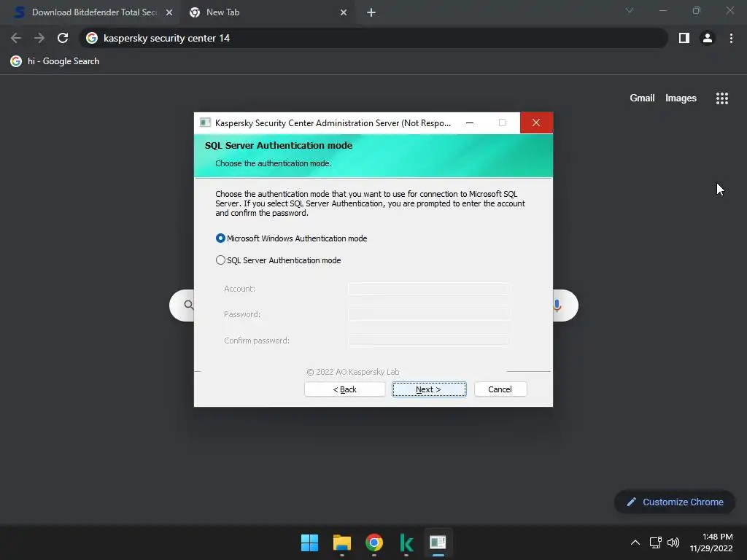The width and height of the screenshot is (747, 560).
Task: Click the Password input field
Action: [429, 314]
